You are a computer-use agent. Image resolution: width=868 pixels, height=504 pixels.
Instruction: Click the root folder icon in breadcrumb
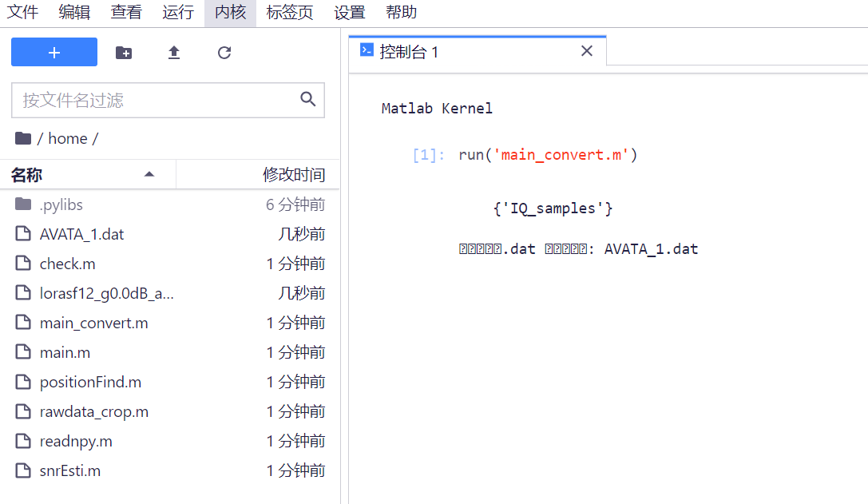click(23, 138)
